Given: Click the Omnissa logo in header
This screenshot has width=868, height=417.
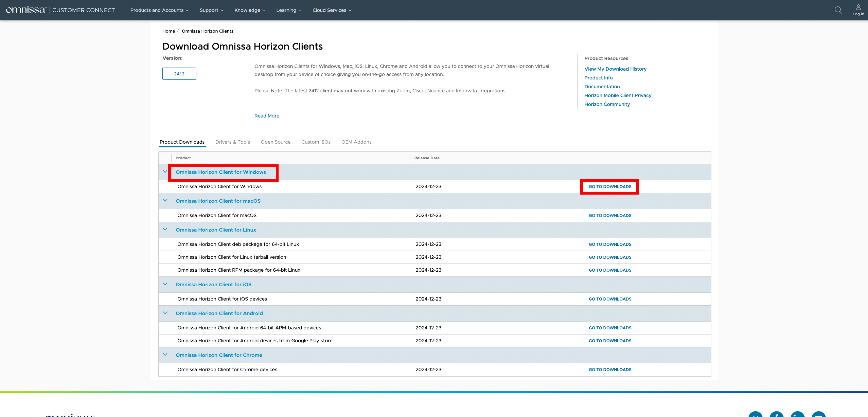Looking at the screenshot, I should tap(26, 10).
